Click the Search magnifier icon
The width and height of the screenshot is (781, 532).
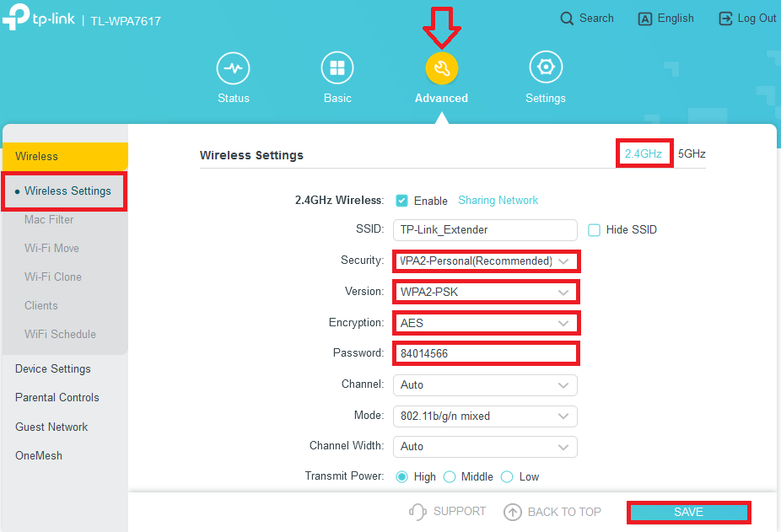point(568,19)
